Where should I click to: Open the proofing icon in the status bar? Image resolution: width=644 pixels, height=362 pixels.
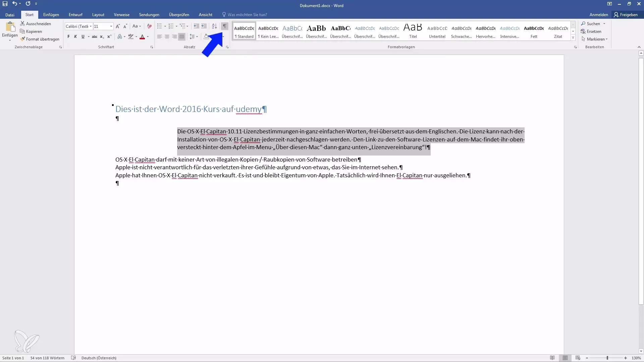pos(73,358)
